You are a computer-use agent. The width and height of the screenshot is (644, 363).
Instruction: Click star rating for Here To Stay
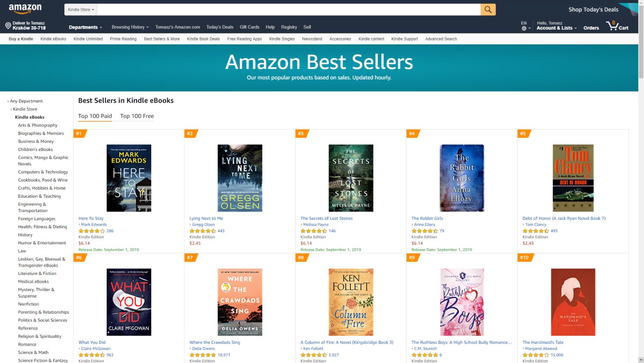92,231
